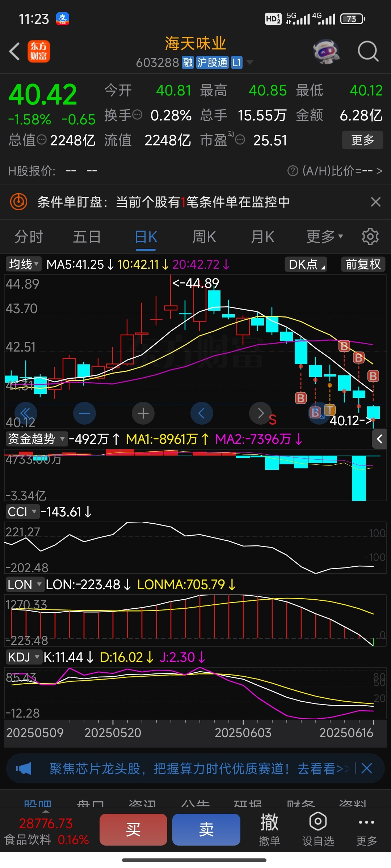This screenshot has height=868, width=391.
Task: Tap the 金额 6.28亿 value
Action: (361, 115)
